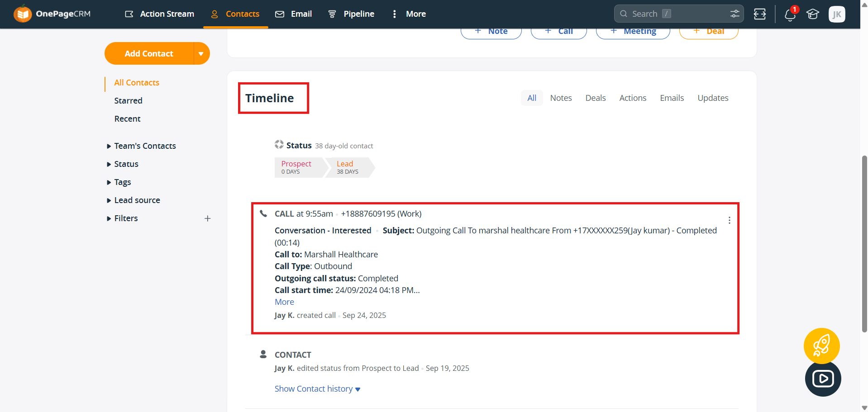
Task: Switch to Emails timeline tab
Action: pos(672,98)
